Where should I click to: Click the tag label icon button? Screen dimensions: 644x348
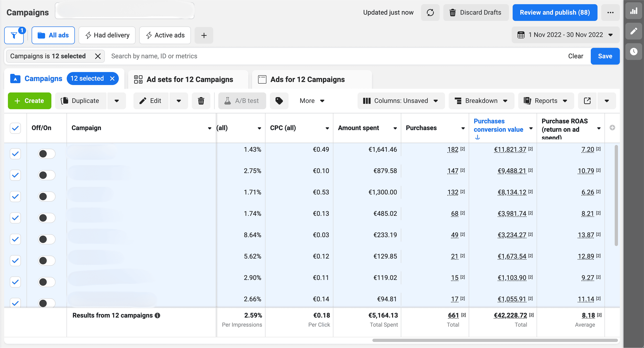pos(279,101)
